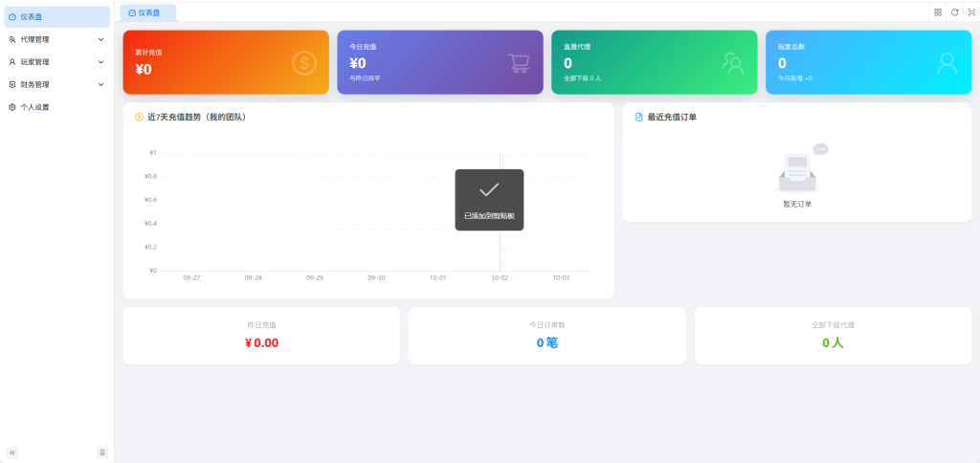
Task: Click the coin icon beside 近7天充值趋势 title
Action: point(140,117)
